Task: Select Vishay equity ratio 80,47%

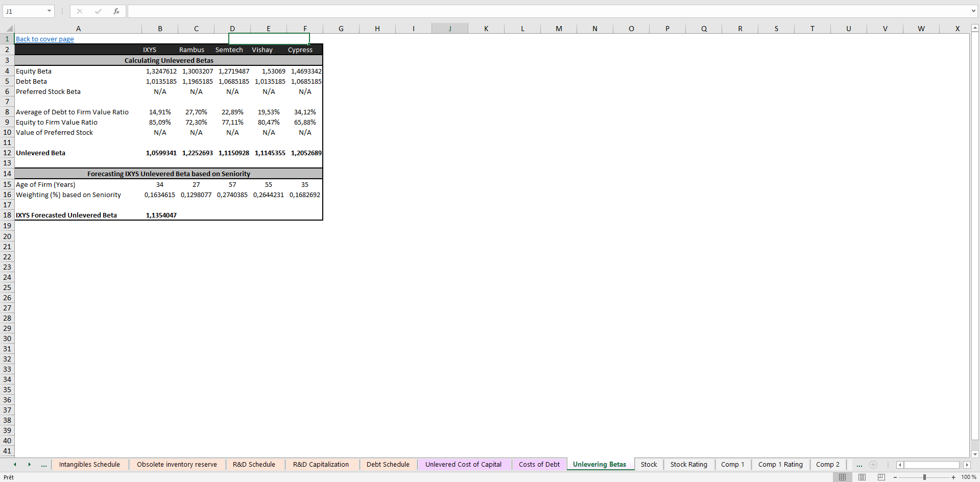Action: [x=269, y=122]
